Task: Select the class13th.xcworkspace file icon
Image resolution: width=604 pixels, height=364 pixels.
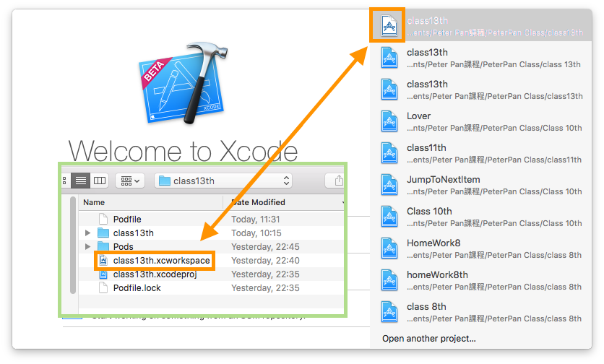Action: pyautogui.click(x=103, y=261)
